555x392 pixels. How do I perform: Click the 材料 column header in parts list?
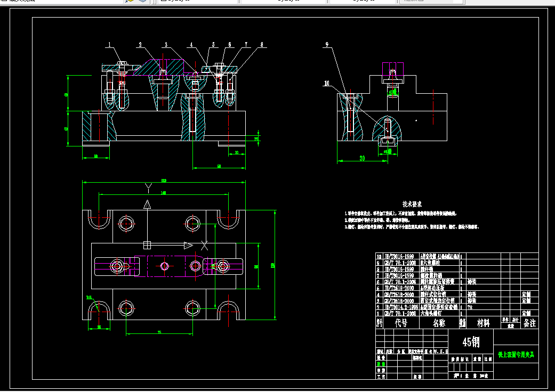[x=483, y=323]
